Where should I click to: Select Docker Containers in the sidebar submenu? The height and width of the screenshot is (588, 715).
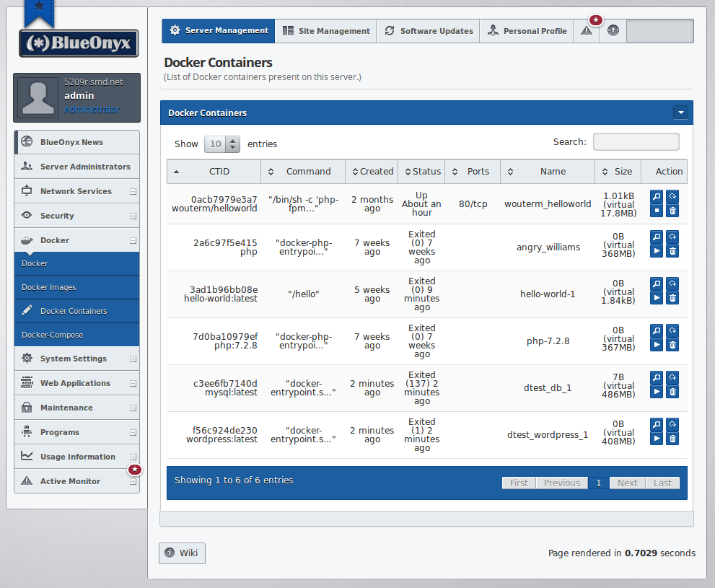pos(77,312)
